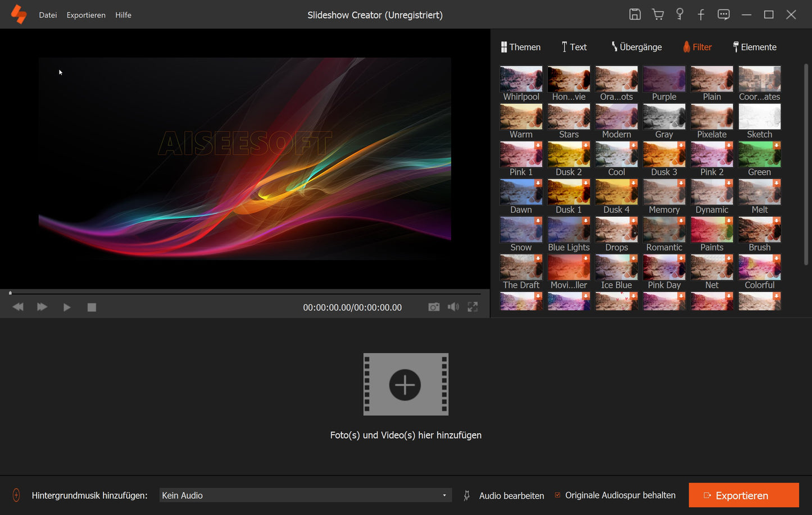Click the add background music icon
The height and width of the screenshot is (515, 812).
[16, 495]
